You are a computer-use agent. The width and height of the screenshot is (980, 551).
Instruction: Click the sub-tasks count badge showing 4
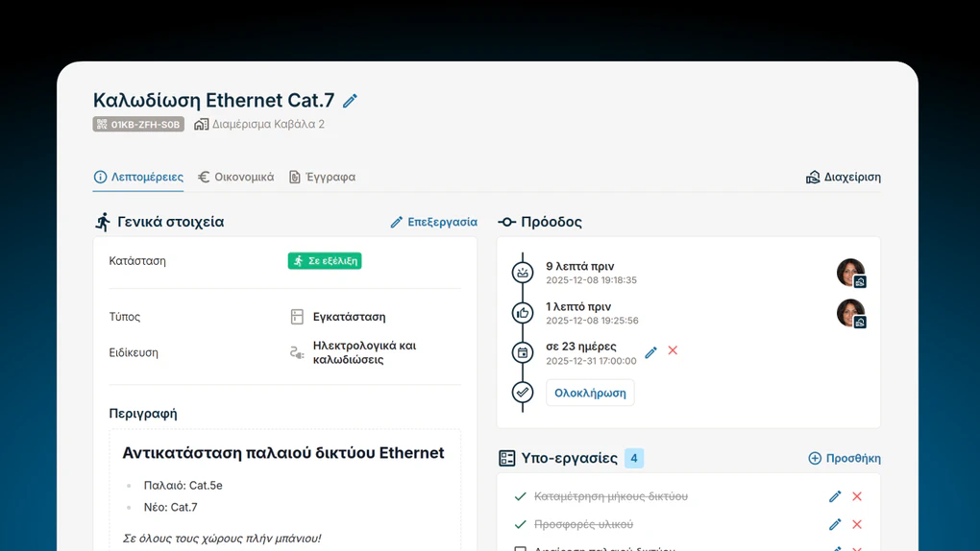click(x=634, y=459)
